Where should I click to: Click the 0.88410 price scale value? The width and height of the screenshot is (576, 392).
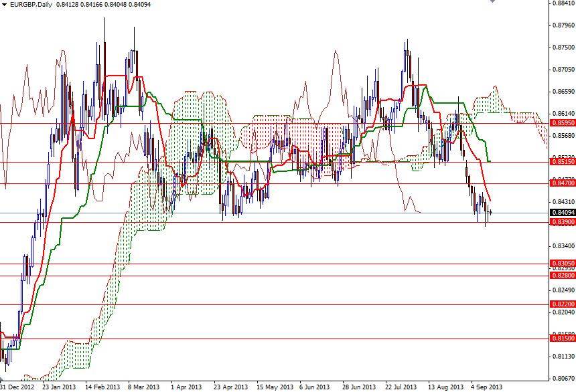click(x=563, y=3)
